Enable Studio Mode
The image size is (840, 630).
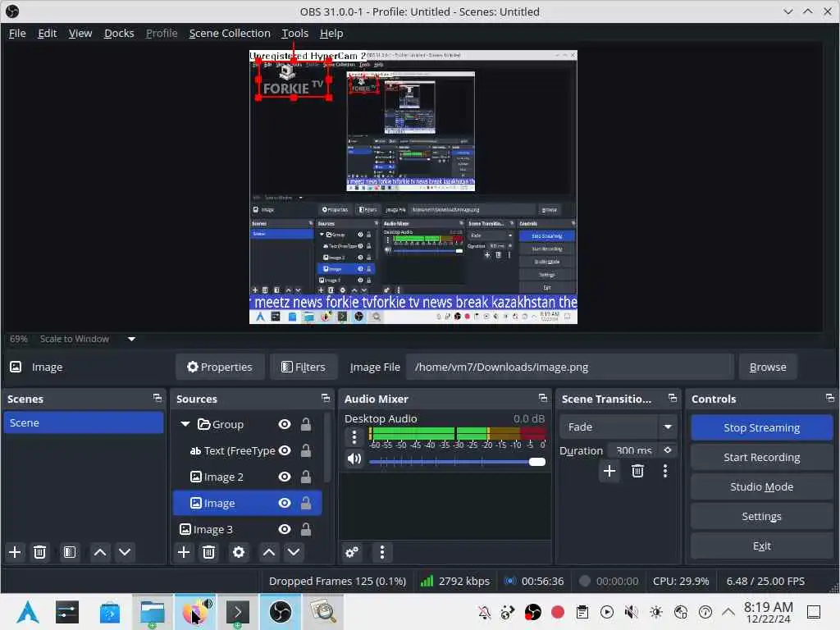tap(762, 487)
